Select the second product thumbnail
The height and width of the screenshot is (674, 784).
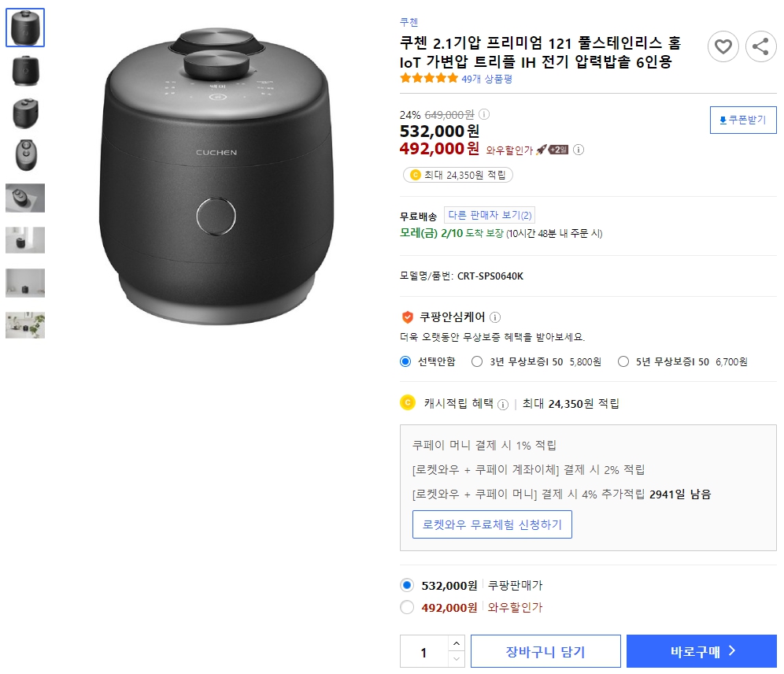coord(25,71)
